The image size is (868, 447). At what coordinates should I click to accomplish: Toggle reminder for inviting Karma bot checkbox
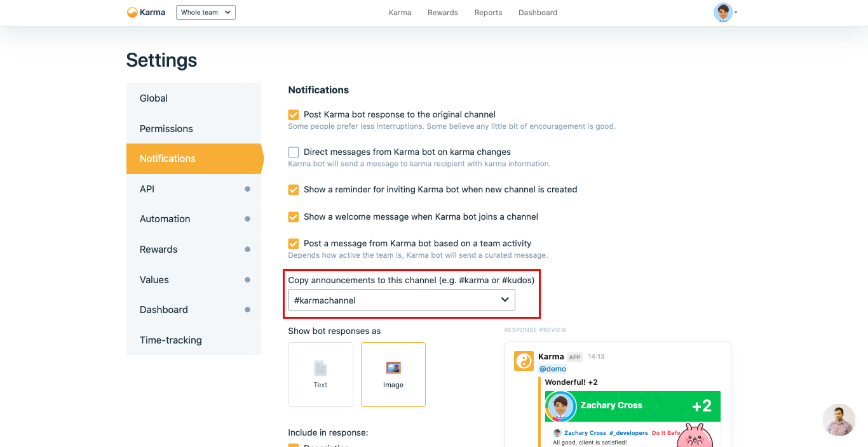pyautogui.click(x=294, y=190)
